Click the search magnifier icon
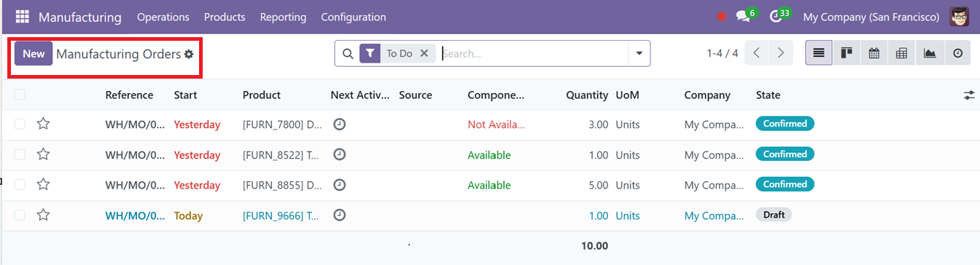This screenshot has width=980, height=265. coord(348,53)
